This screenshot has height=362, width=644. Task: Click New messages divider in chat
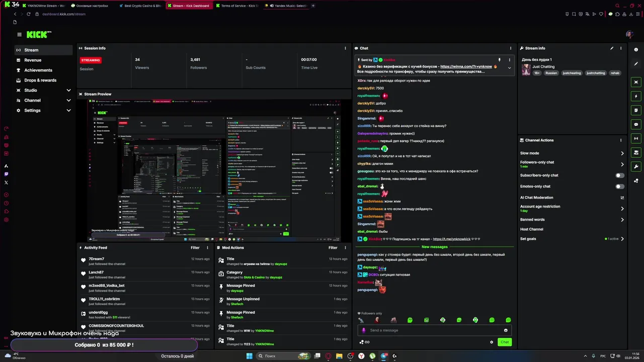point(435,247)
